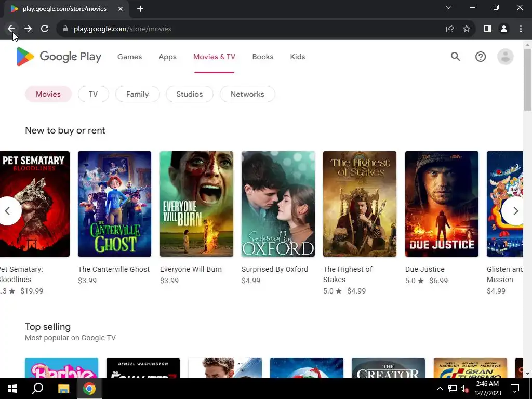Go to the Games tab
This screenshot has height=399, width=532.
(x=129, y=57)
